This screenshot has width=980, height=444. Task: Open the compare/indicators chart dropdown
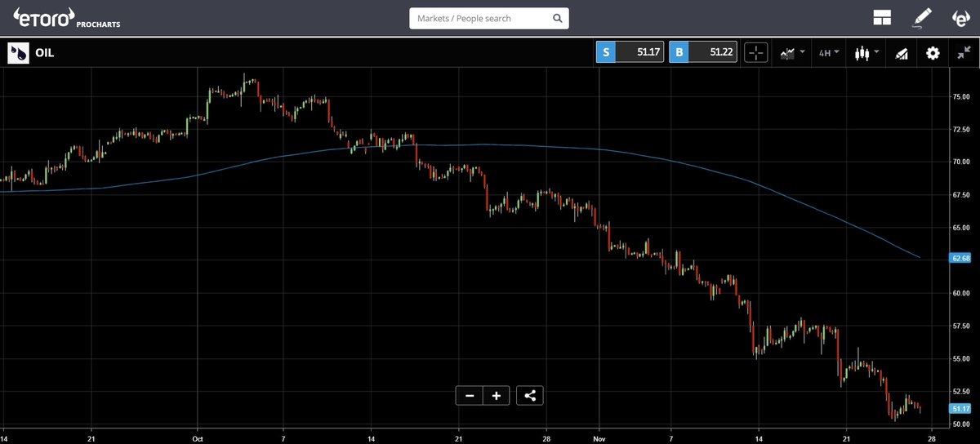[792, 52]
